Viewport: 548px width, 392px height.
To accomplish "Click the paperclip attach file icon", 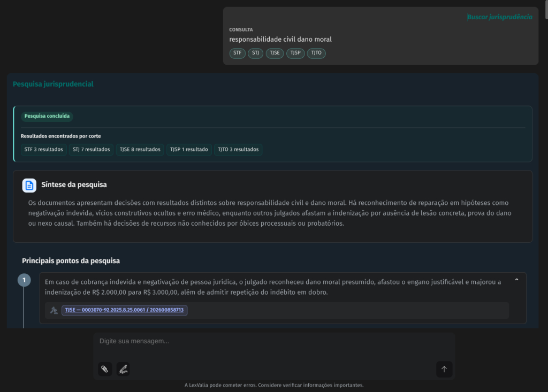I will coord(105,369).
